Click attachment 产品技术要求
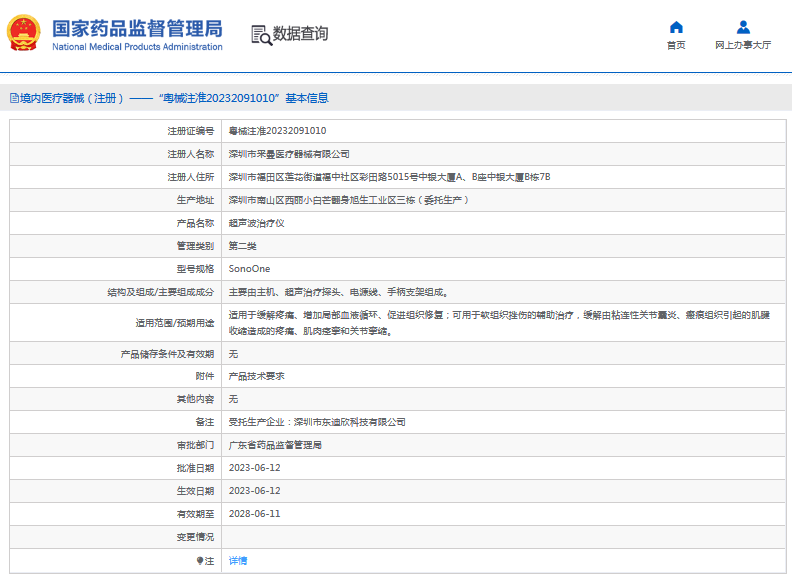792x582 pixels. point(257,376)
